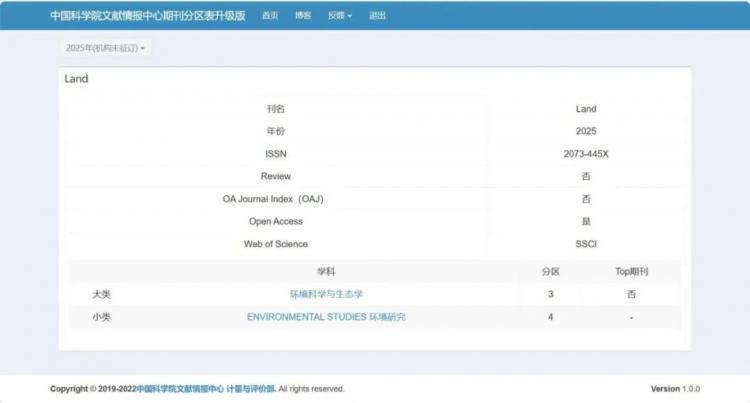Select the ISSN value 2073-445X
The height and width of the screenshot is (403, 750).
point(586,154)
